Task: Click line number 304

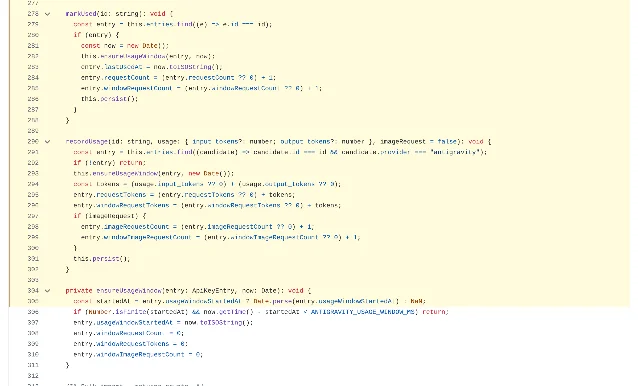Action: (33, 290)
